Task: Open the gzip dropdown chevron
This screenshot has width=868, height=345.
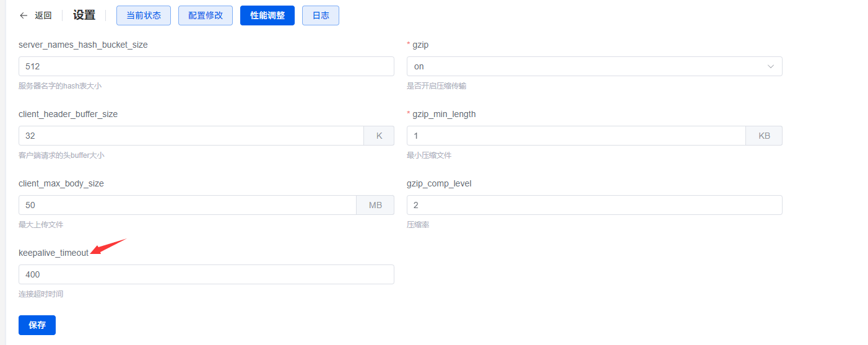Action: tap(771, 66)
